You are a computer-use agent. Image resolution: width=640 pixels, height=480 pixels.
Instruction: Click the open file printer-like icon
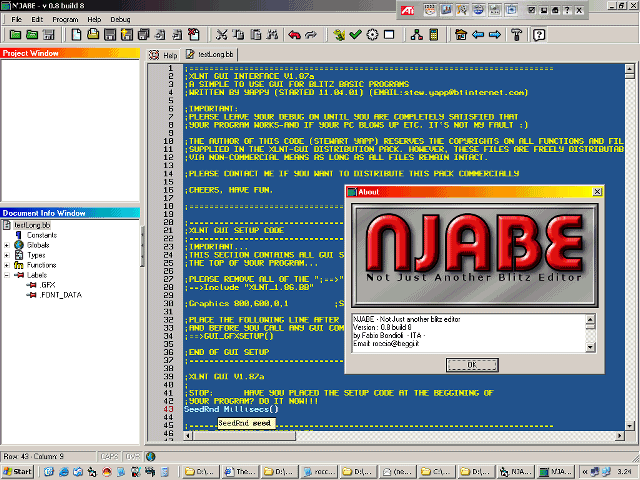(x=93, y=35)
